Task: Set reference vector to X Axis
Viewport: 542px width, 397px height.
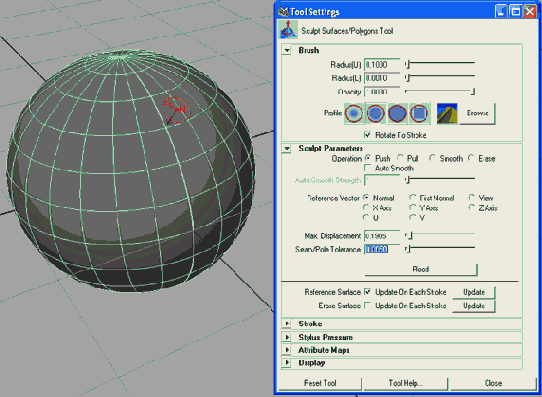Action: click(366, 207)
